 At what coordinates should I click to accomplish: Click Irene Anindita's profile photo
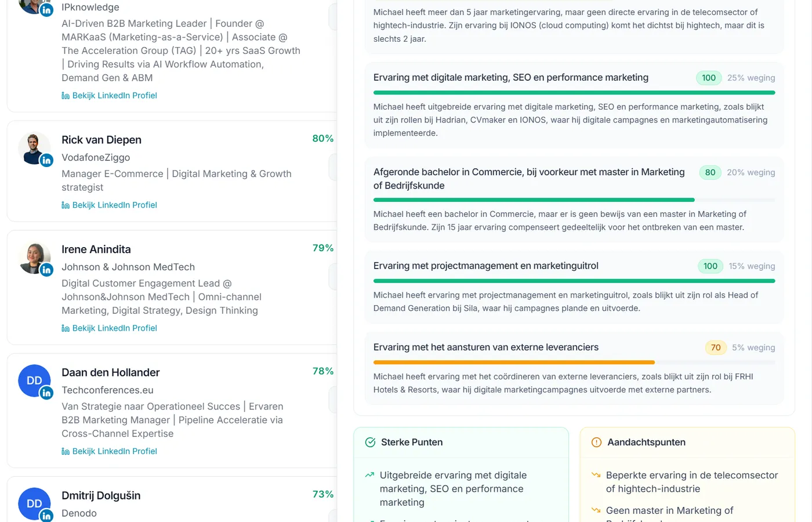pyautogui.click(x=34, y=258)
